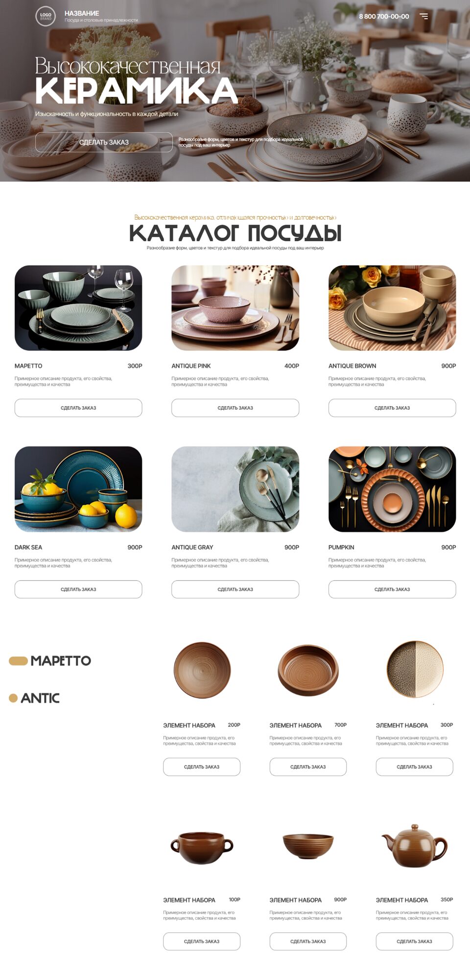The width and height of the screenshot is (470, 980).
Task: Order the 350Р teapot element
Action: [414, 941]
